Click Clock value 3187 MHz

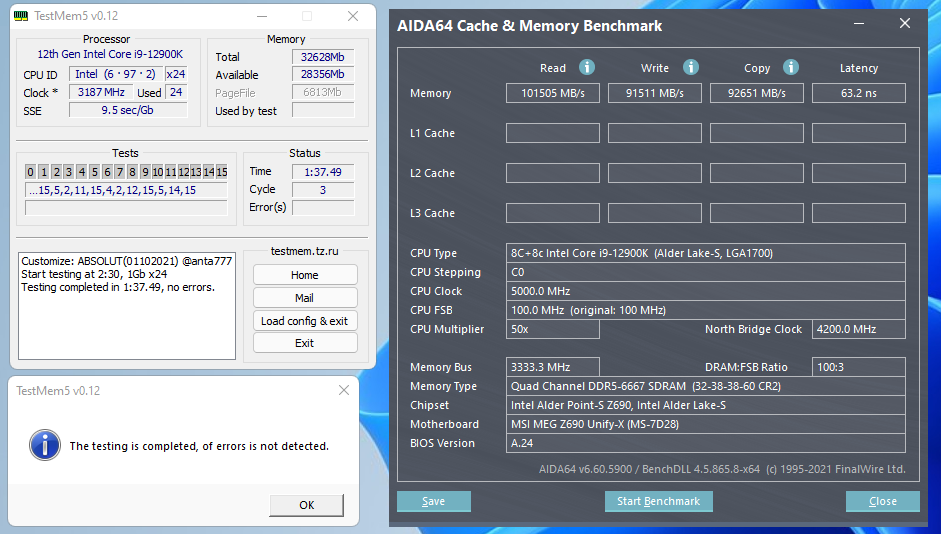[101, 92]
